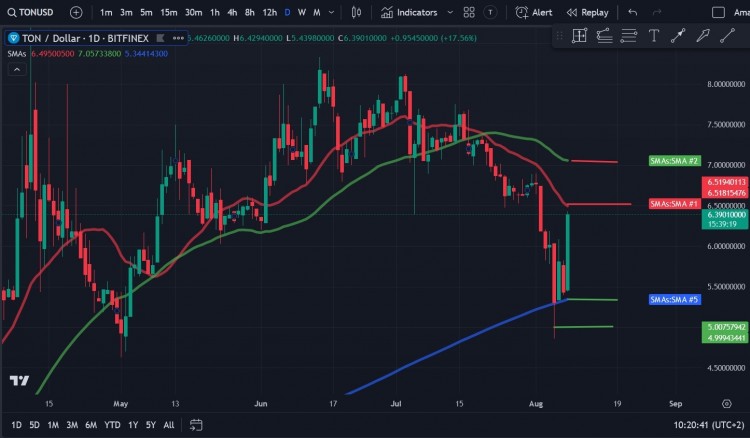Open the candlestick chart type menu

(x=356, y=12)
